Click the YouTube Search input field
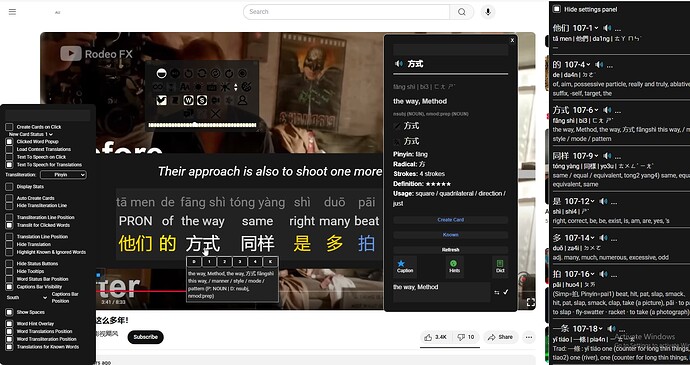 coord(346,12)
